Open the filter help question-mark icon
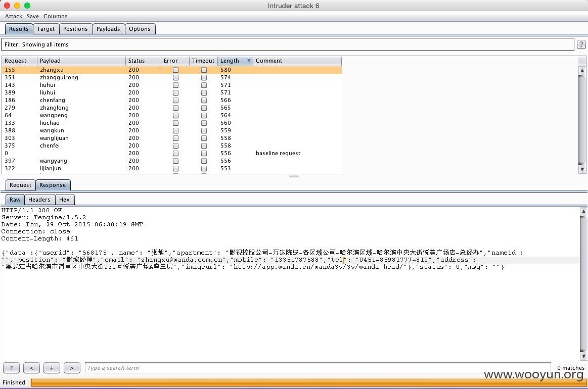The image size is (588, 389). (x=581, y=44)
